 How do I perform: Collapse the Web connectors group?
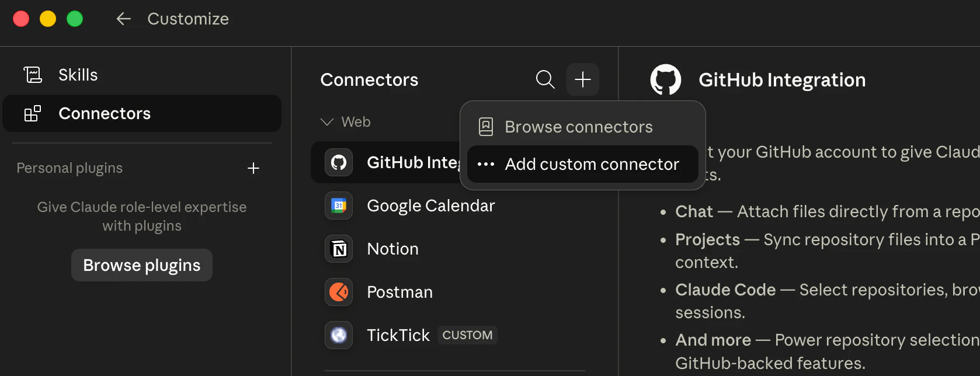[x=327, y=122]
